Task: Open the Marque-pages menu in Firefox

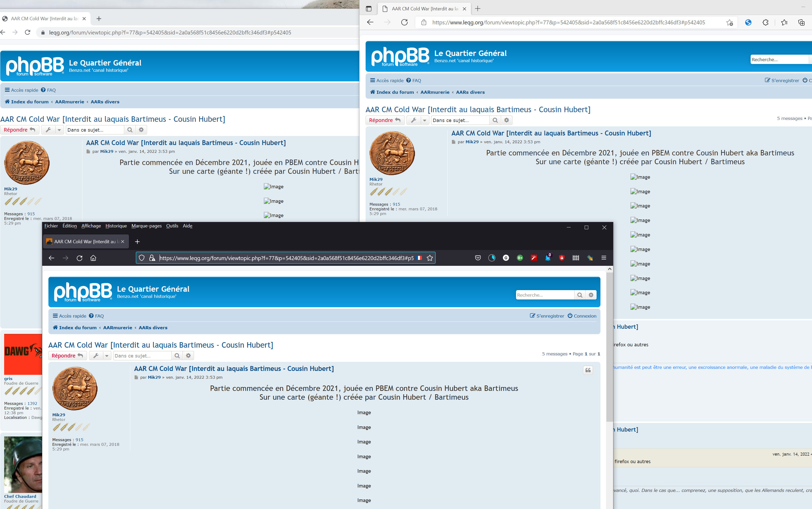Action: (146, 226)
